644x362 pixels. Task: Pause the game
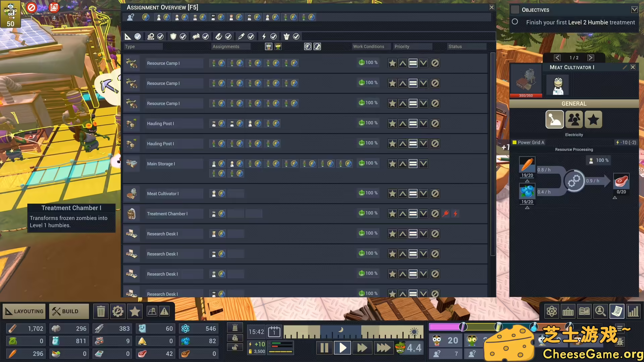[324, 348]
